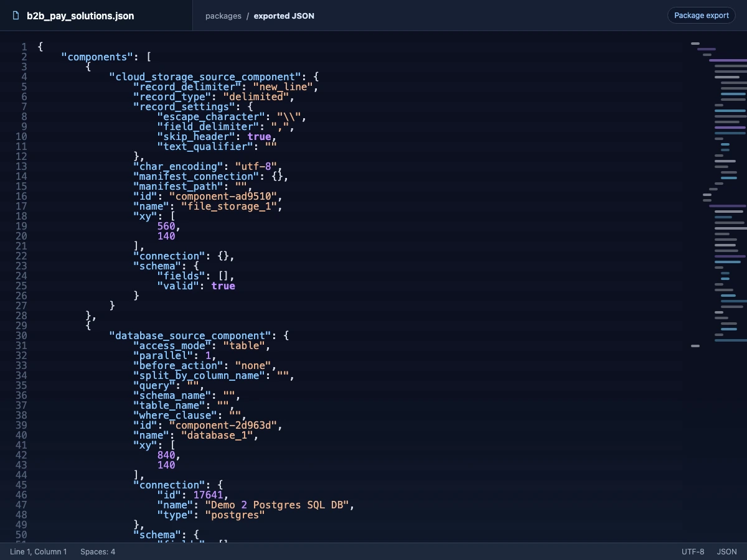This screenshot has width=747, height=560.
Task: Open the Line 1, Column 1 status entry
Action: (39, 551)
